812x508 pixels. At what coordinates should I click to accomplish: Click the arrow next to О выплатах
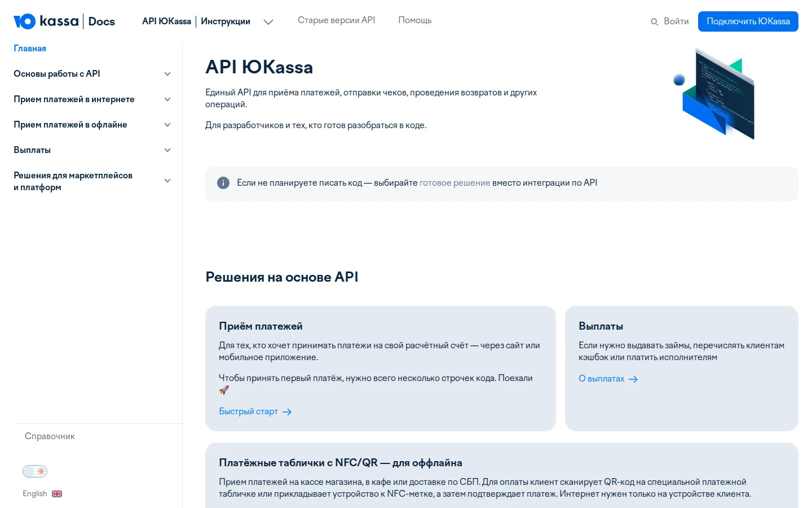point(633,379)
